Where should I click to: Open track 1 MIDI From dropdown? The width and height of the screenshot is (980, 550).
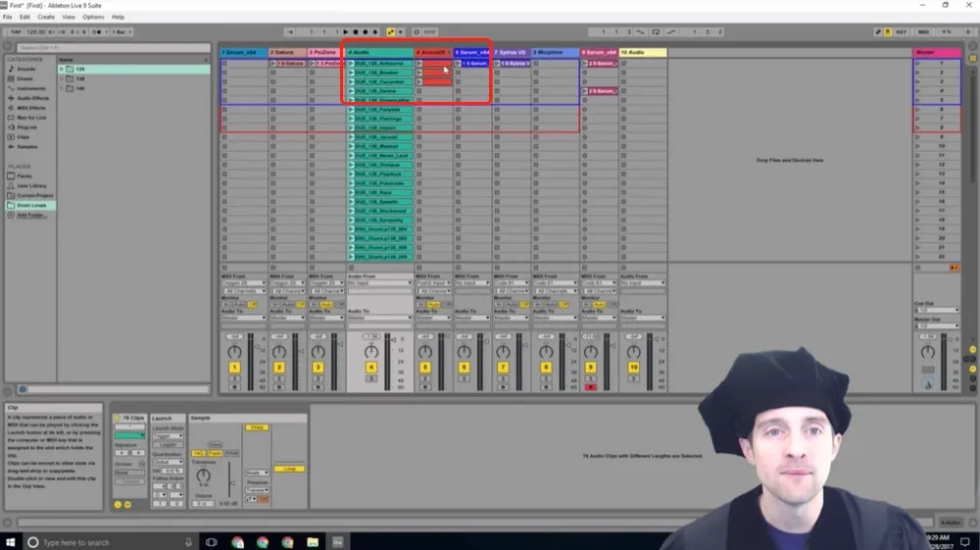pyautogui.click(x=244, y=283)
